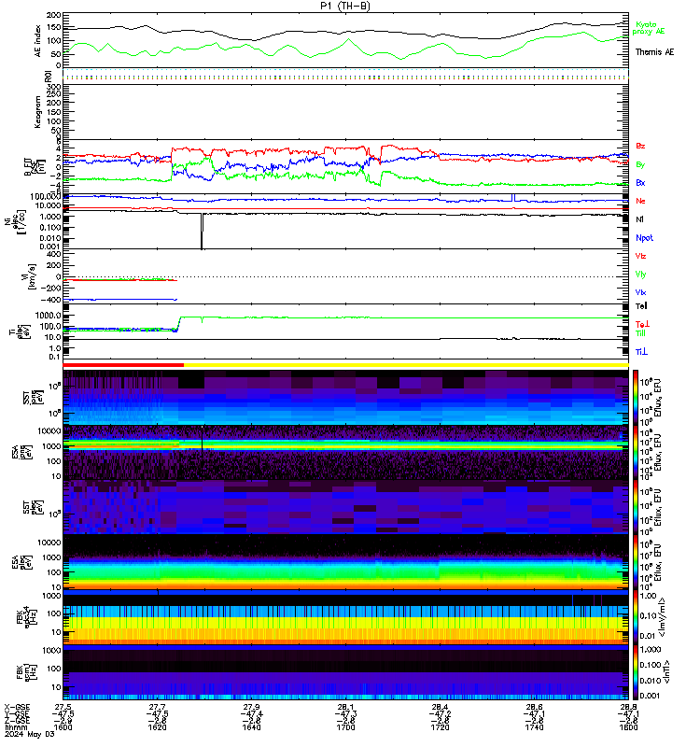Click the "Keogram" axis label
Viewport: 700px width, 747px height.
37,112
